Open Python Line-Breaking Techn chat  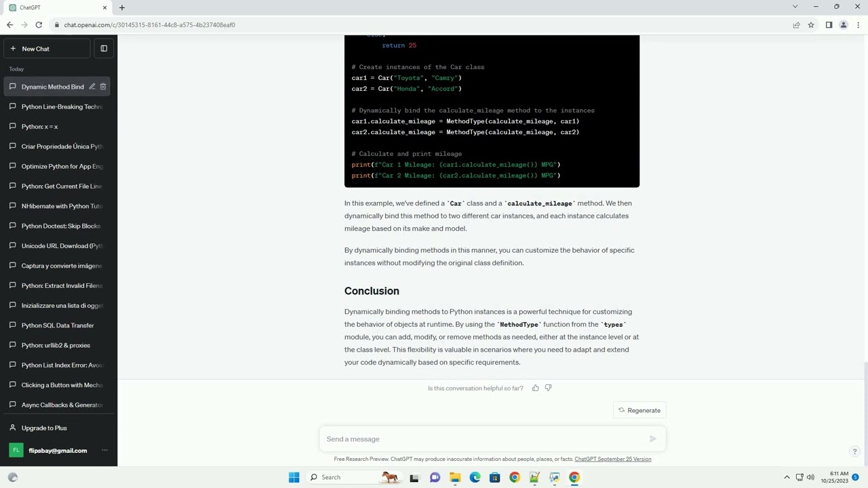point(58,106)
